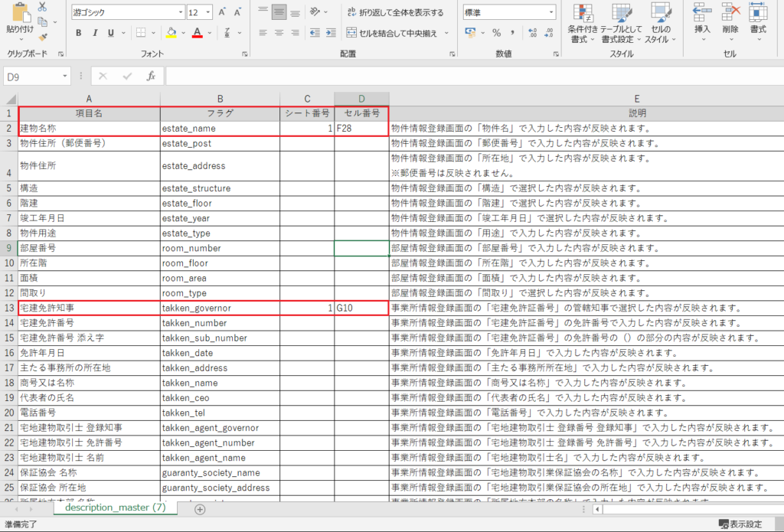Expand the font color dropdown arrow
784x532 pixels.
click(x=209, y=33)
